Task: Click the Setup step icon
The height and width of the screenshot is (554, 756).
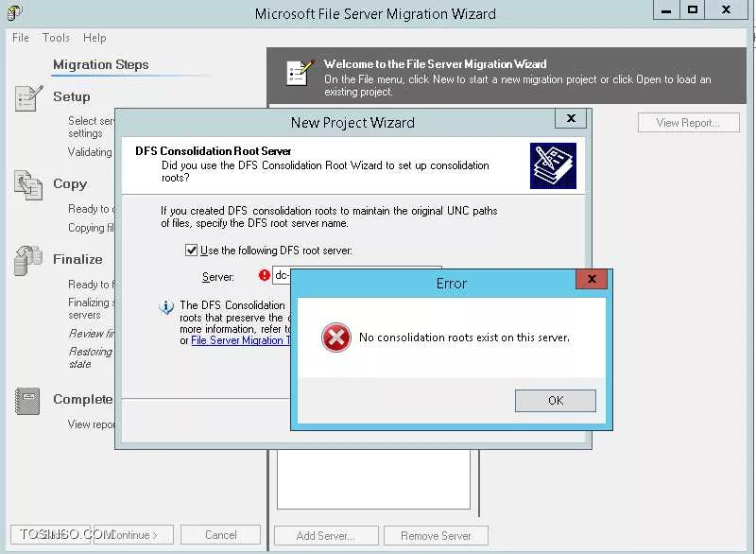Action: click(x=28, y=98)
